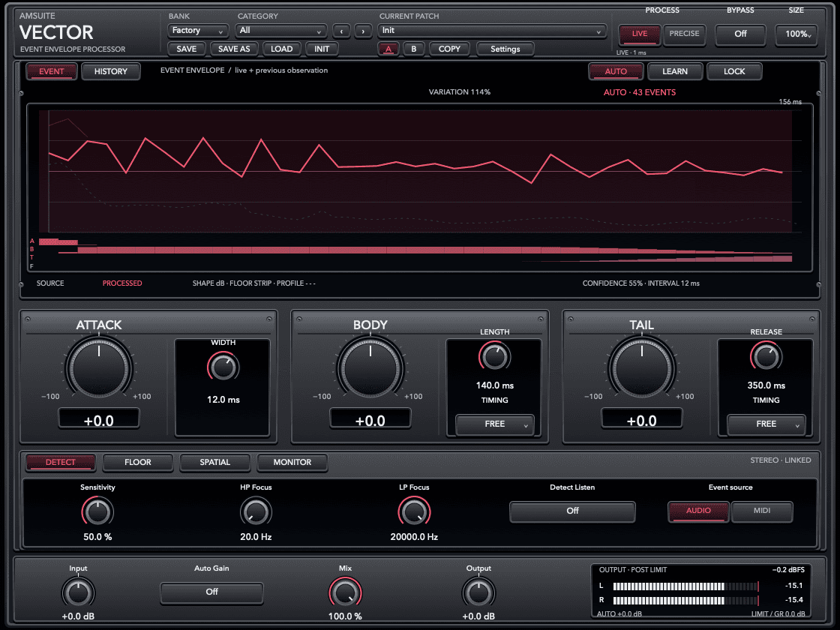Toggle the Bypass Off button
Screen dimensions: 840x630
point(740,34)
